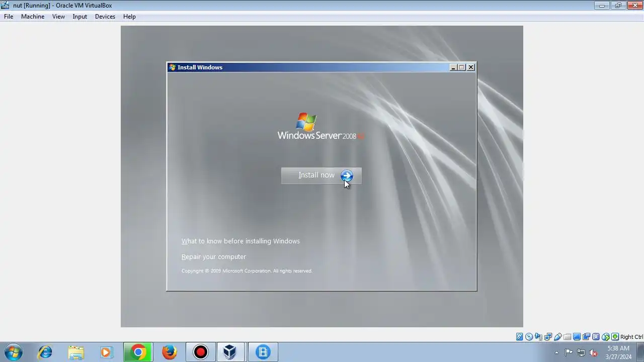Screen dimensions: 644x362
Task: Show hidden system tray icons
Action: point(556,352)
